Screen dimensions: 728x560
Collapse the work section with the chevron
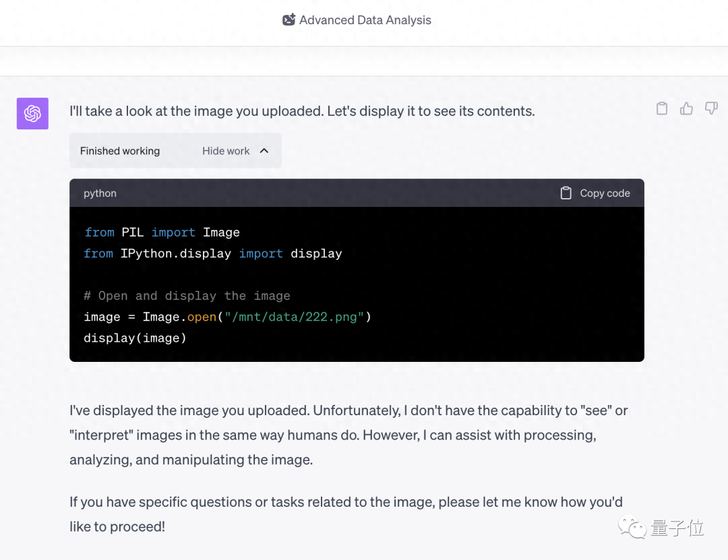click(x=264, y=151)
